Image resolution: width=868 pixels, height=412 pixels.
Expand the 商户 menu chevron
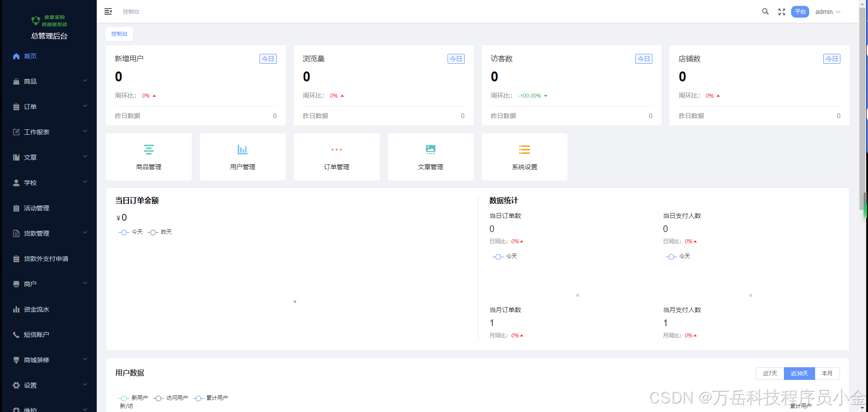[x=85, y=284]
